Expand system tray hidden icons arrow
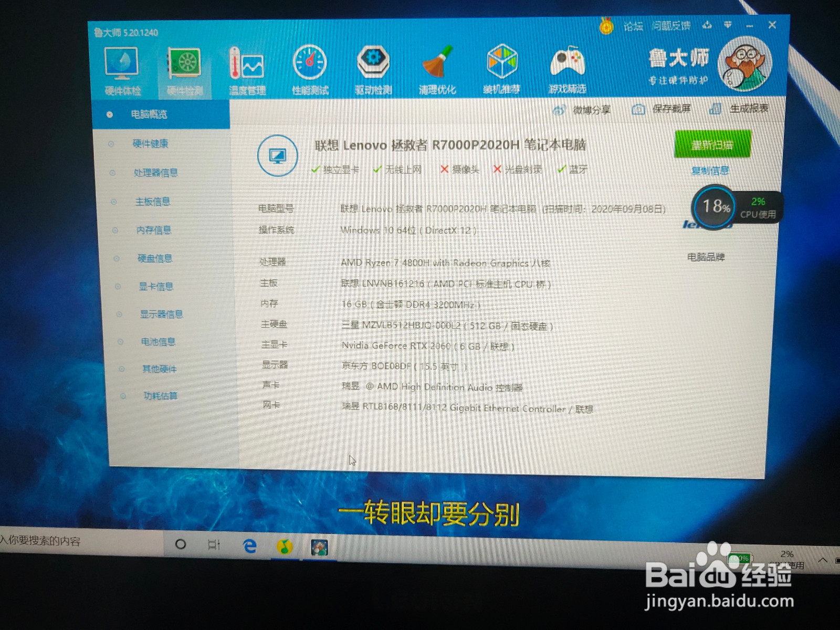 coord(823,561)
